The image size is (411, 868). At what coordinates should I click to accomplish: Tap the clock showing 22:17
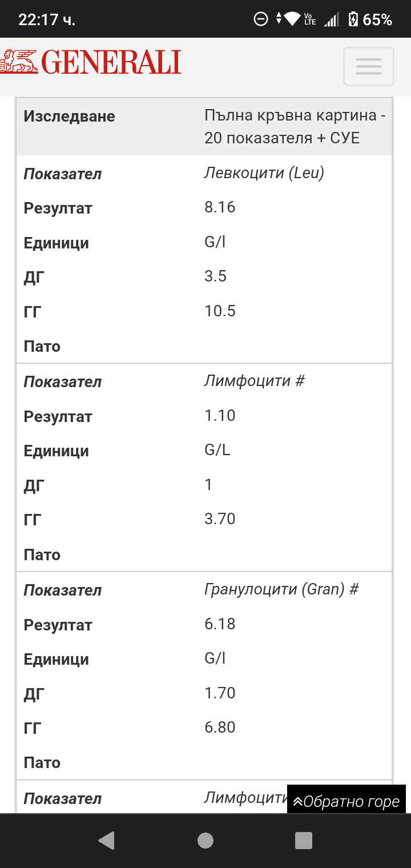(x=47, y=19)
